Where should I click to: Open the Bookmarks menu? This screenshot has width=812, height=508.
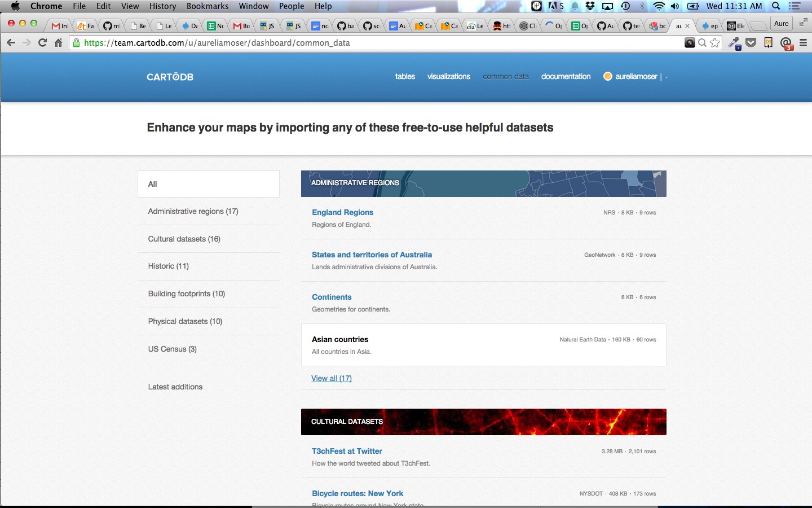point(208,6)
